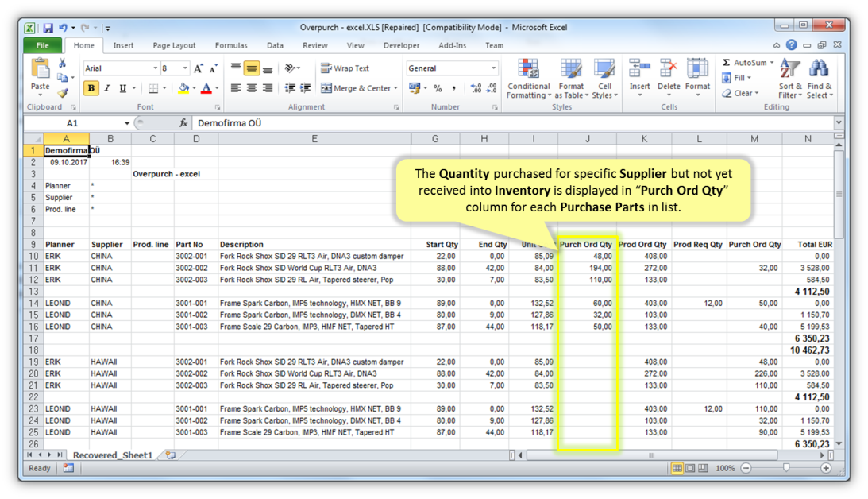Open the Clear dropdown
Screen dimensions: 868x499
tap(741, 93)
